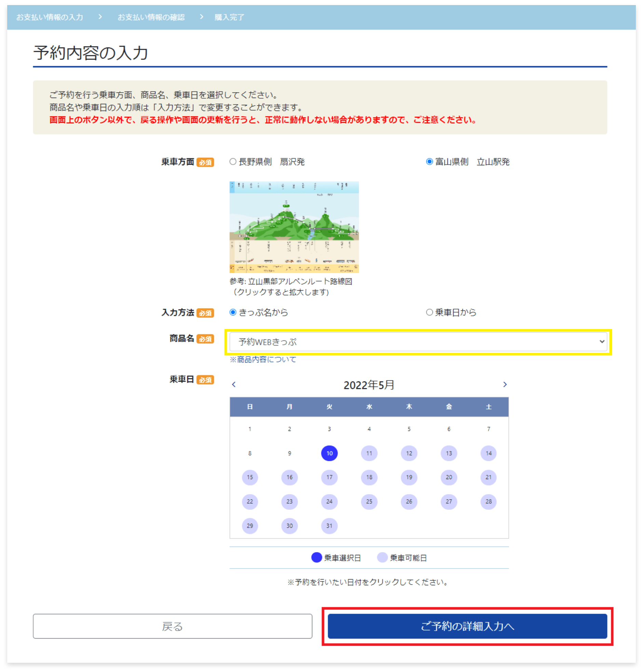Proceed with ご予約の詳細入力へ button
This screenshot has height=672, width=643.
pos(467,626)
